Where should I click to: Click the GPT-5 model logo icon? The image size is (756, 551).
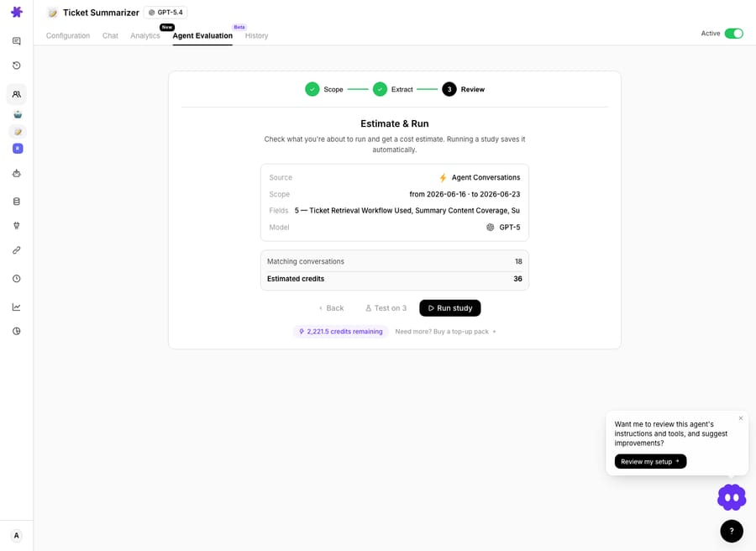click(x=491, y=227)
